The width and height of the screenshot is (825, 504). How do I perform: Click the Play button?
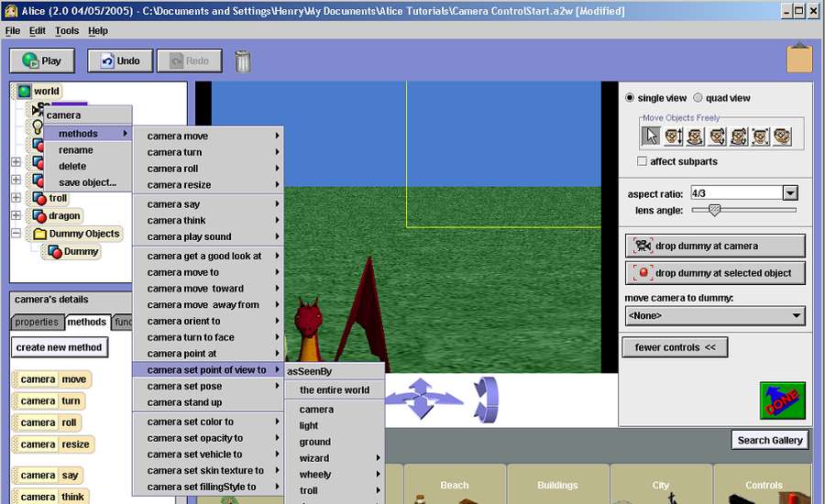click(42, 61)
